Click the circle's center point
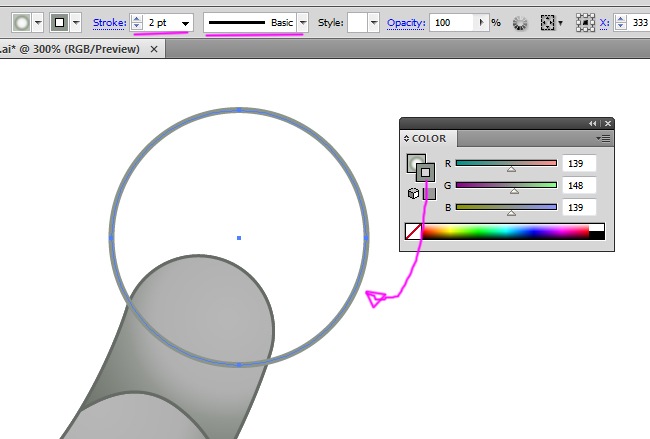 coord(239,238)
